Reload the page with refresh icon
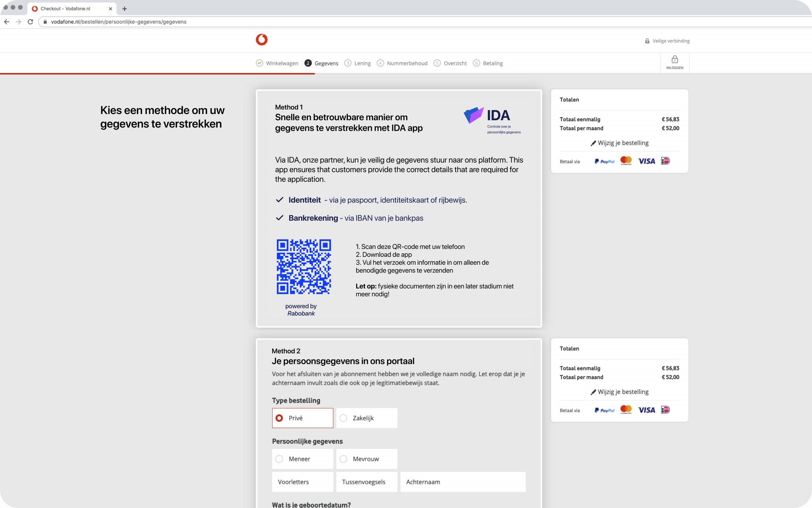812x508 pixels. [30, 22]
